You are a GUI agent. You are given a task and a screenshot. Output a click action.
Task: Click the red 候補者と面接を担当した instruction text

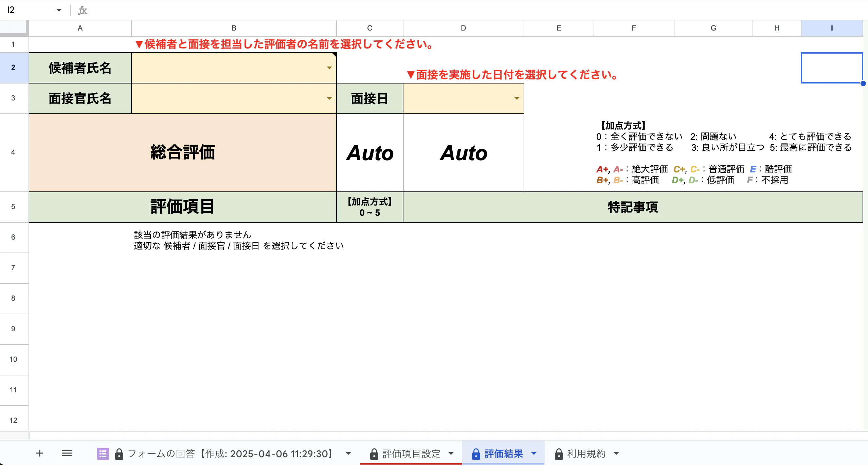point(284,44)
